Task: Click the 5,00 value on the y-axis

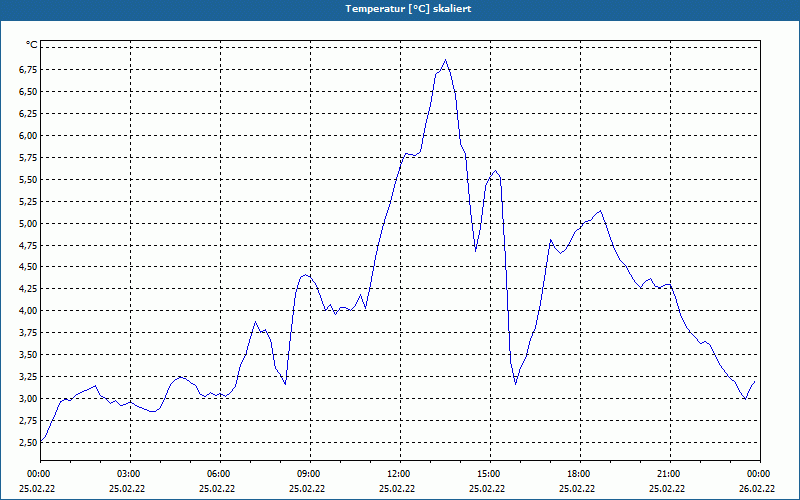Action: [28, 223]
